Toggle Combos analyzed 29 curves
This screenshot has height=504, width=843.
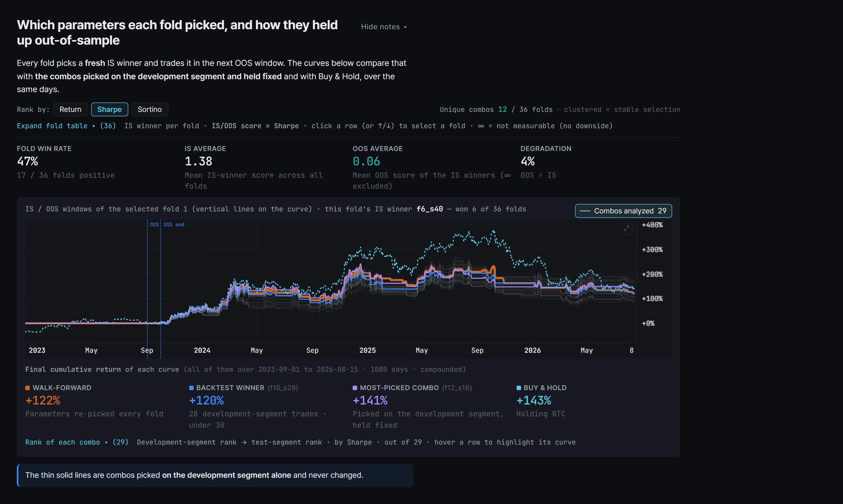point(623,211)
